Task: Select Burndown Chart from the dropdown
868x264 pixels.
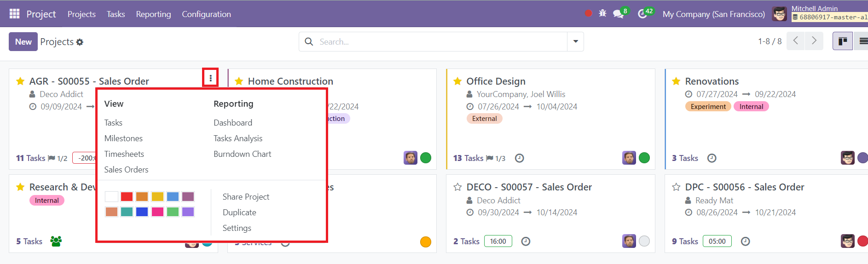Action: click(x=242, y=154)
